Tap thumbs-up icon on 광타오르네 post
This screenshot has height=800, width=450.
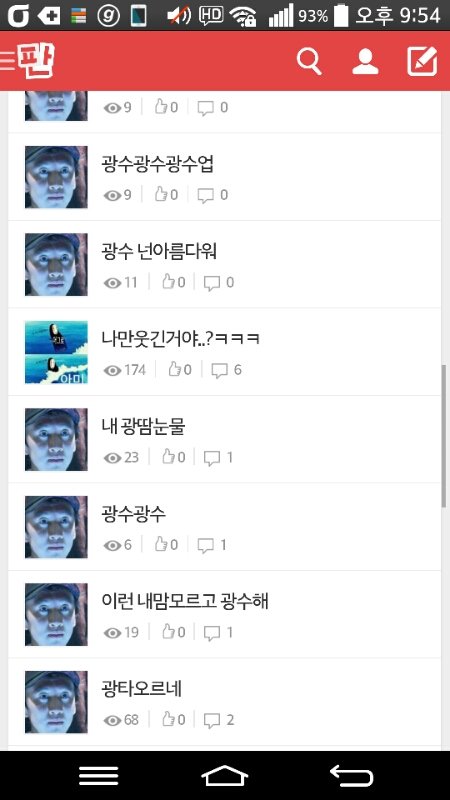(169, 720)
